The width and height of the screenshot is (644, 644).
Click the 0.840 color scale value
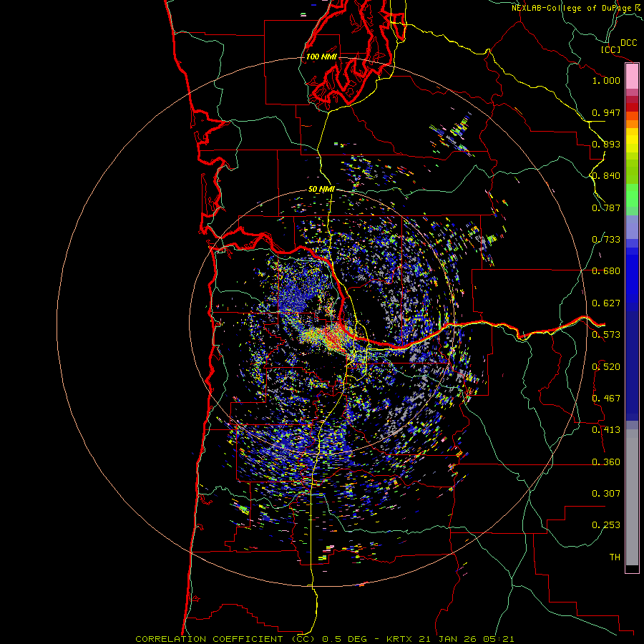[606, 176]
